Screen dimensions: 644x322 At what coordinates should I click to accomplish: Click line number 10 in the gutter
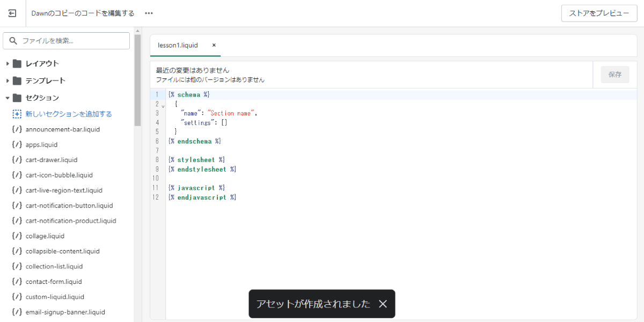(156, 178)
